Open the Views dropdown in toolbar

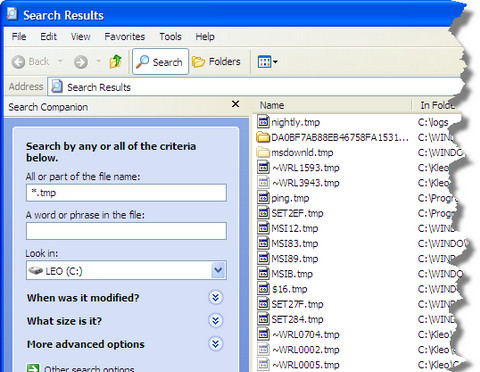[267, 62]
